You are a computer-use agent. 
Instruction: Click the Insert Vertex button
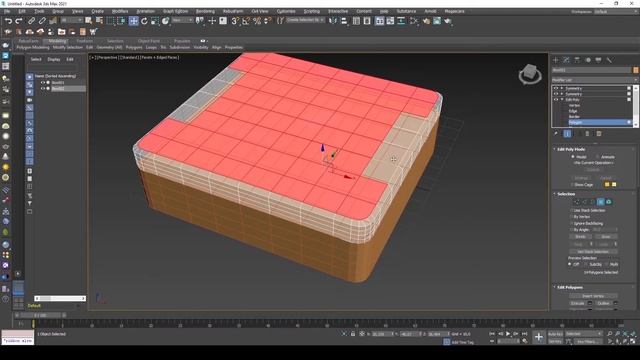pos(593,296)
